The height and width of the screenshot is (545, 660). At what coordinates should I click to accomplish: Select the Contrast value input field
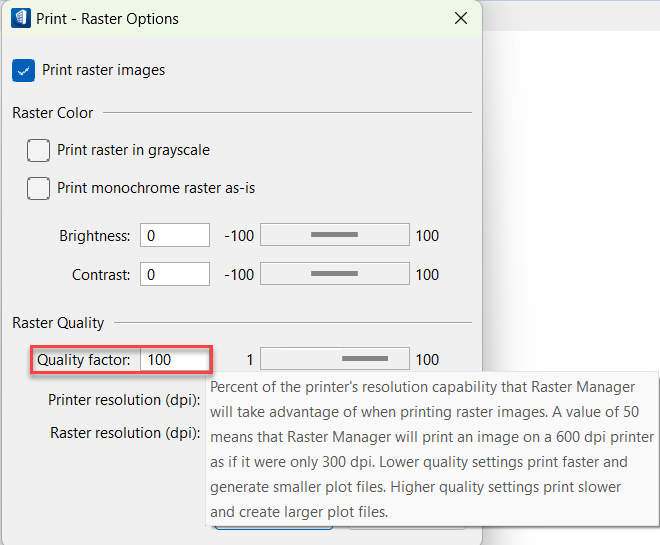175,274
